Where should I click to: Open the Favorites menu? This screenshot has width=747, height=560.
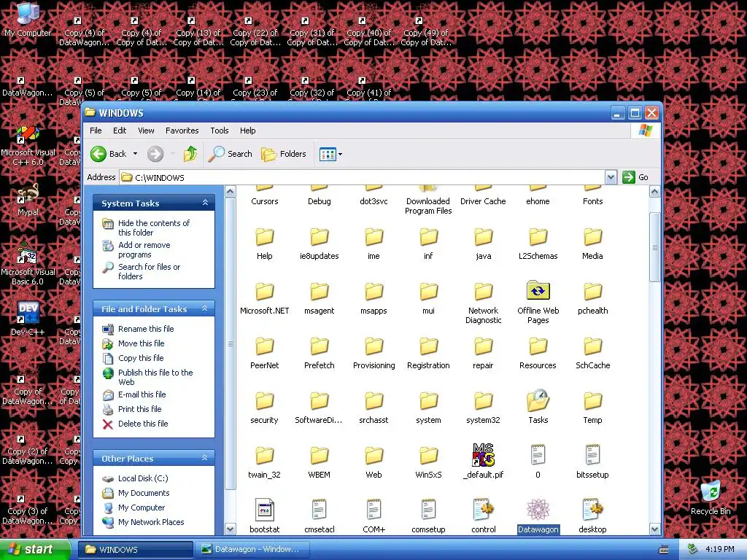tap(182, 131)
